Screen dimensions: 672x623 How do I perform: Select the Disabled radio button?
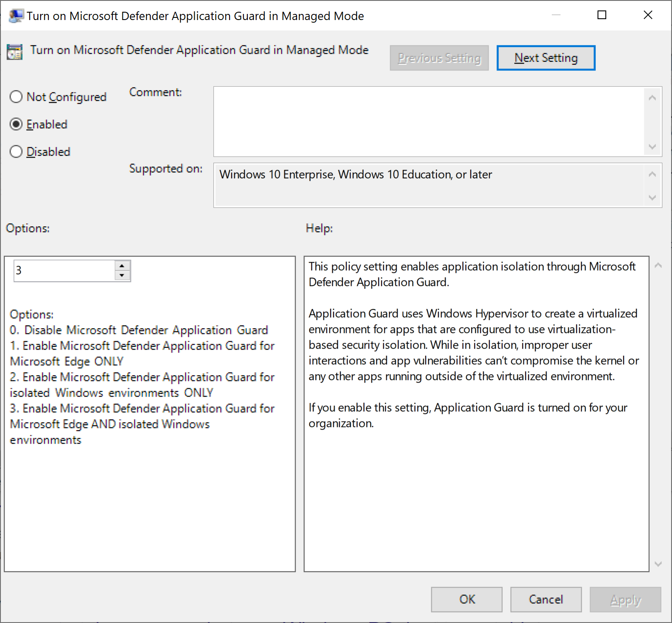16,152
